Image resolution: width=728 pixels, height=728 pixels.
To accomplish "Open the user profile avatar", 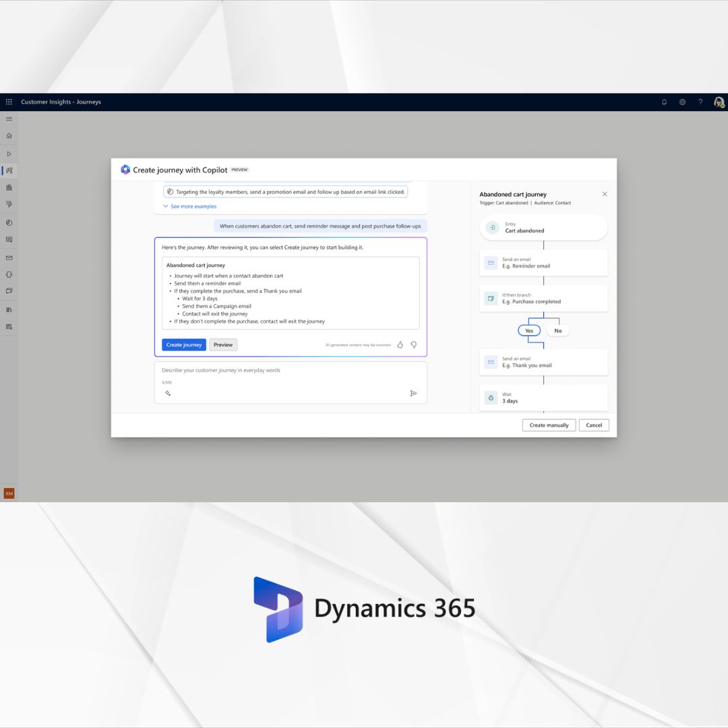I will (719, 102).
